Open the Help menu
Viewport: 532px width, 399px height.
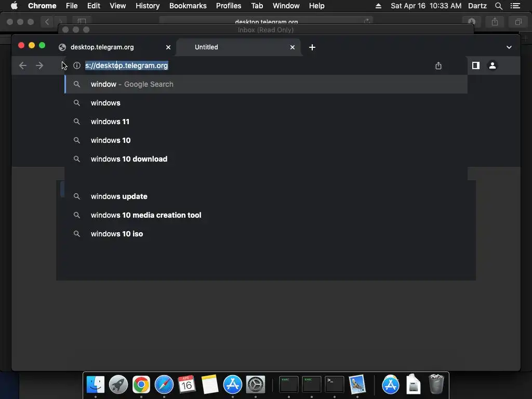[x=316, y=6]
